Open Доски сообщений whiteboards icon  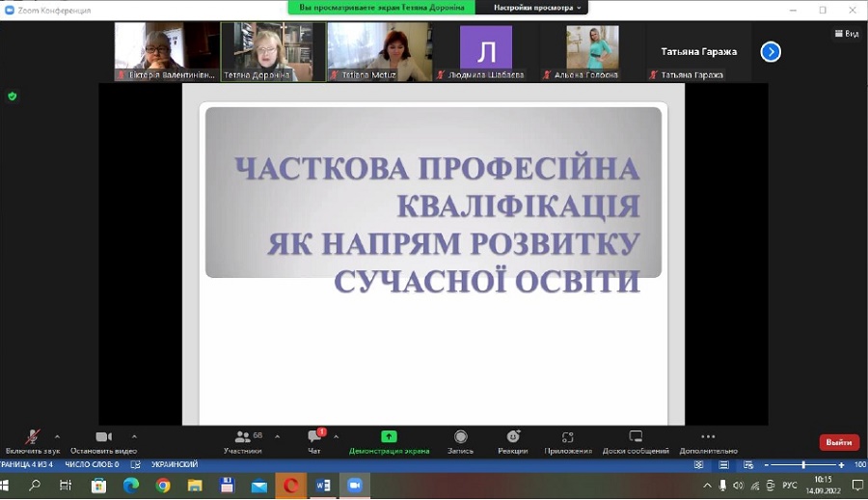tap(636, 437)
